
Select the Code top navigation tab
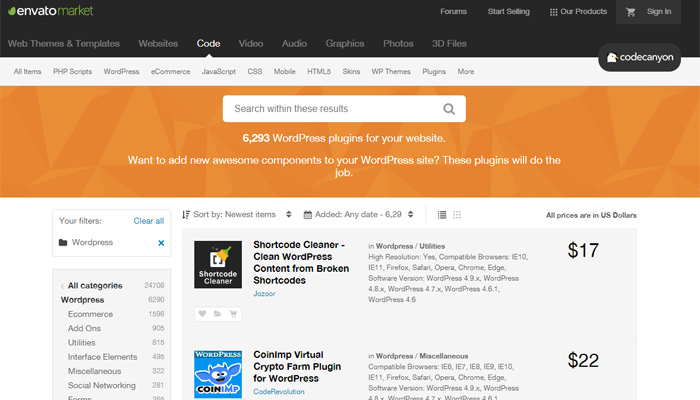tap(208, 43)
